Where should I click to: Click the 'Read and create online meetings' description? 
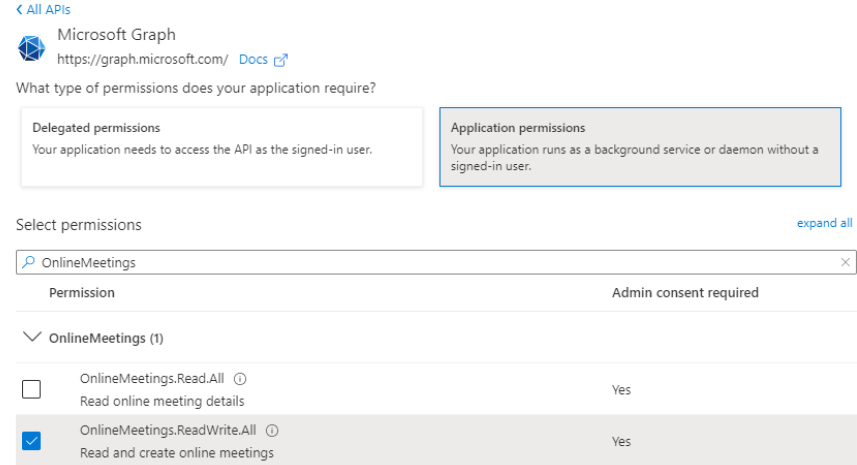click(177, 453)
